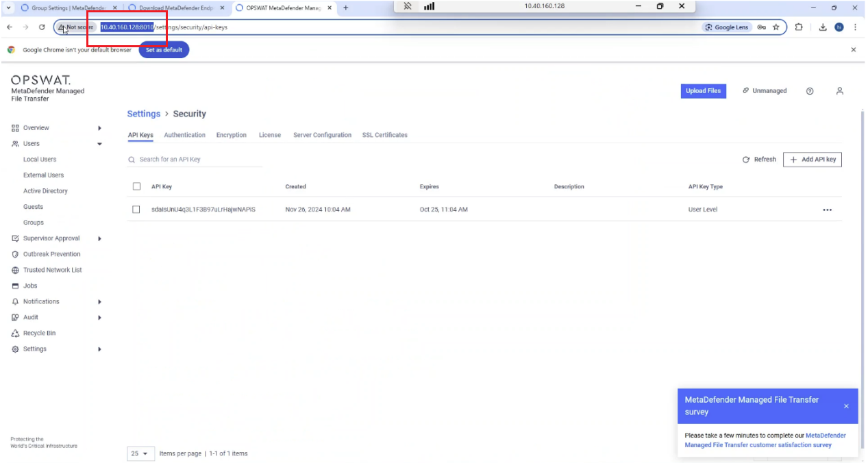This screenshot has width=868, height=465.
Task: Reload the page with the refresh icon
Action: tap(42, 27)
